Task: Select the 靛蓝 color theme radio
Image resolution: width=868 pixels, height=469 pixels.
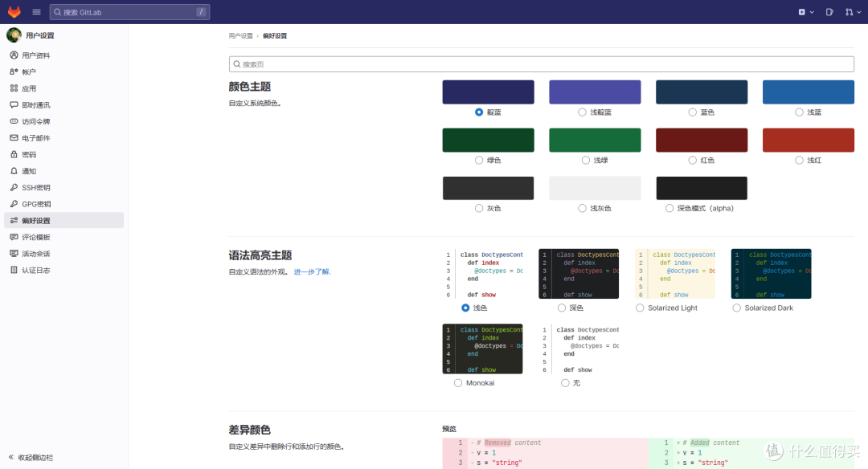Action: coord(479,112)
